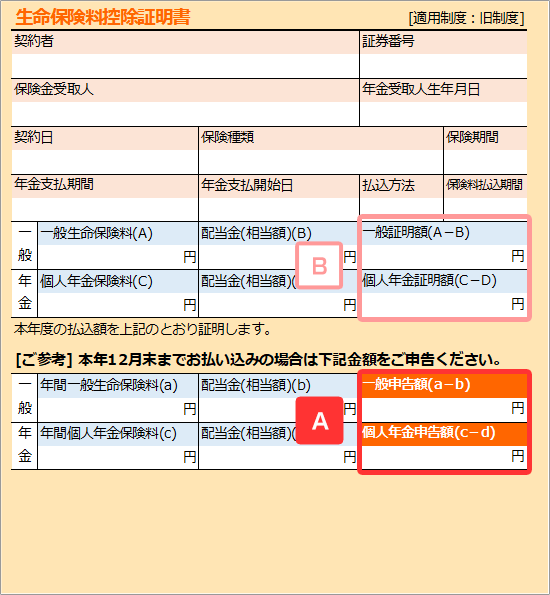Click the 年金支払開始日 label
Viewport: 550px width, 595px height.
[247, 185]
